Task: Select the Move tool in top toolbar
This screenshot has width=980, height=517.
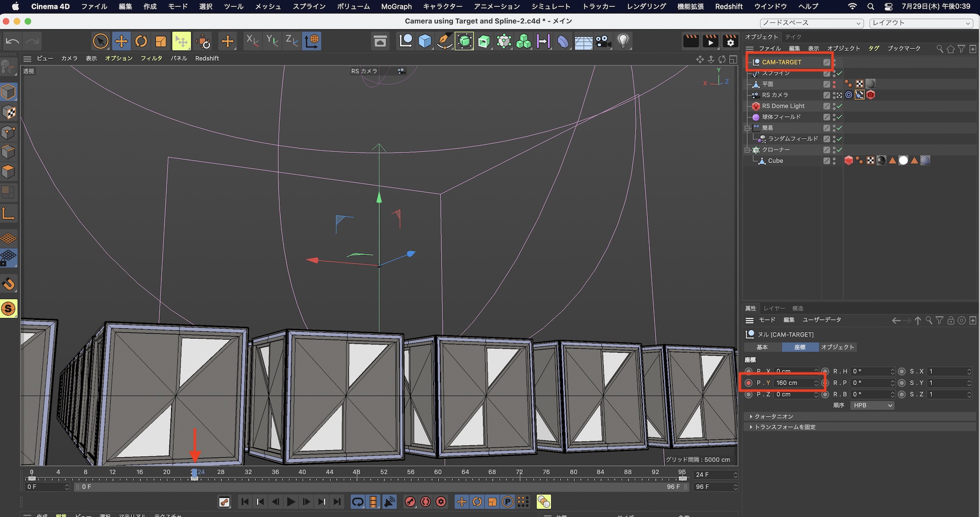Action: 121,41
